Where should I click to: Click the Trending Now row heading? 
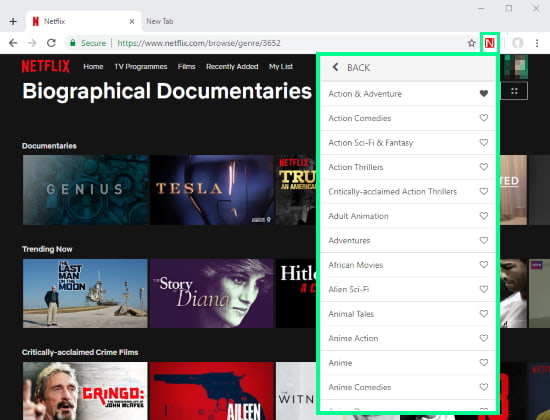pyautogui.click(x=47, y=249)
